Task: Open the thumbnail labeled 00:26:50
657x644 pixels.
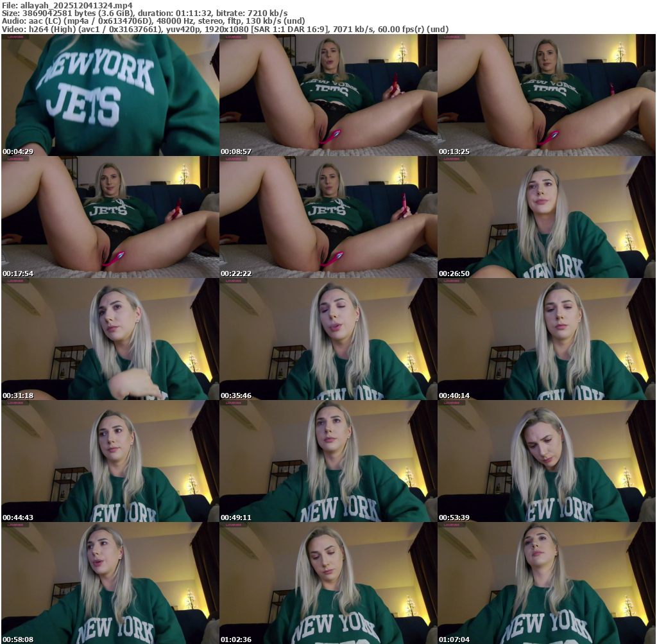Action: (547, 217)
